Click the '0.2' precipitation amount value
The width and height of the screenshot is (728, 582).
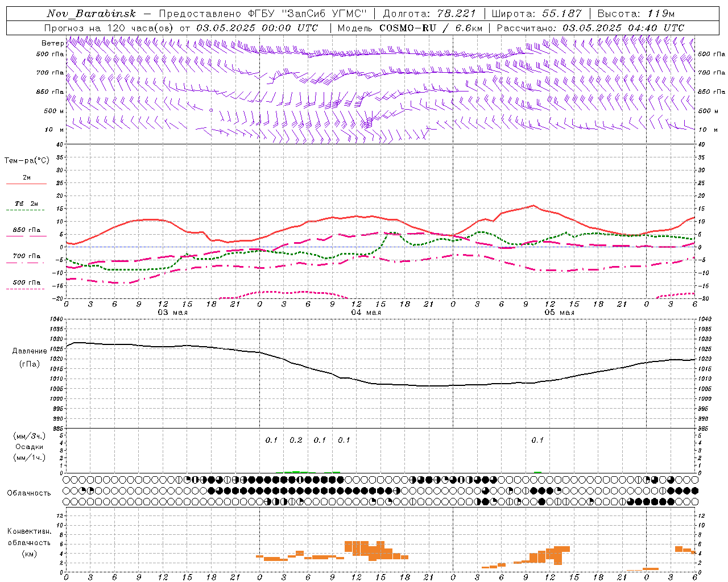pyautogui.click(x=296, y=440)
